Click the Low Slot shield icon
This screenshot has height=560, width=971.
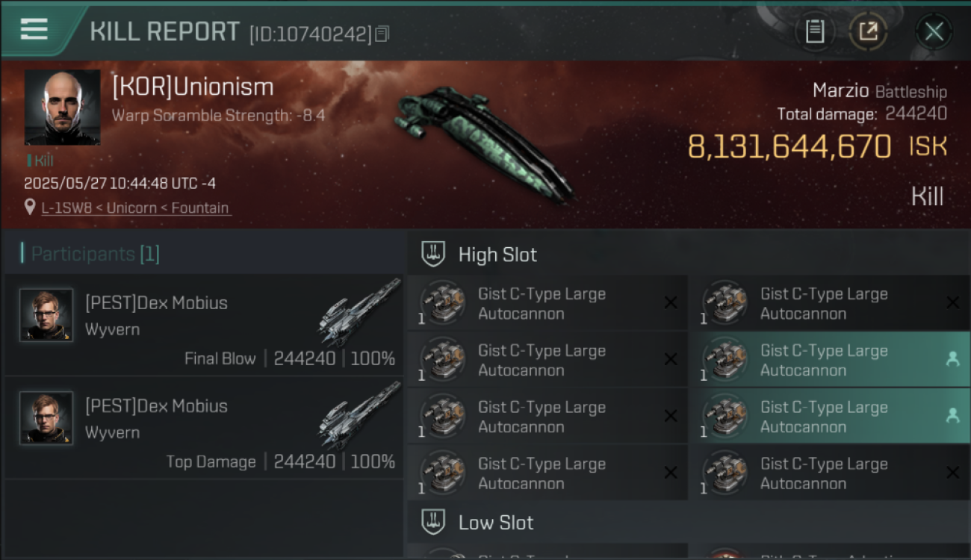(x=433, y=522)
